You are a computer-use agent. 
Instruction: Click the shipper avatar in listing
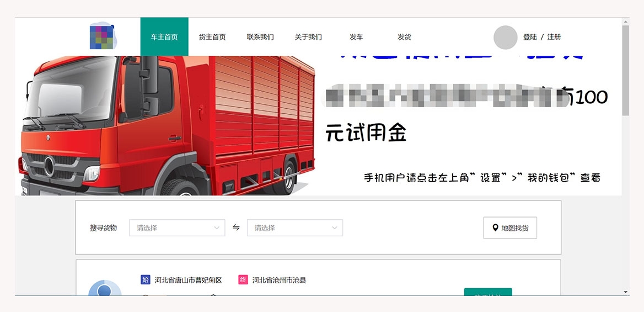click(105, 288)
